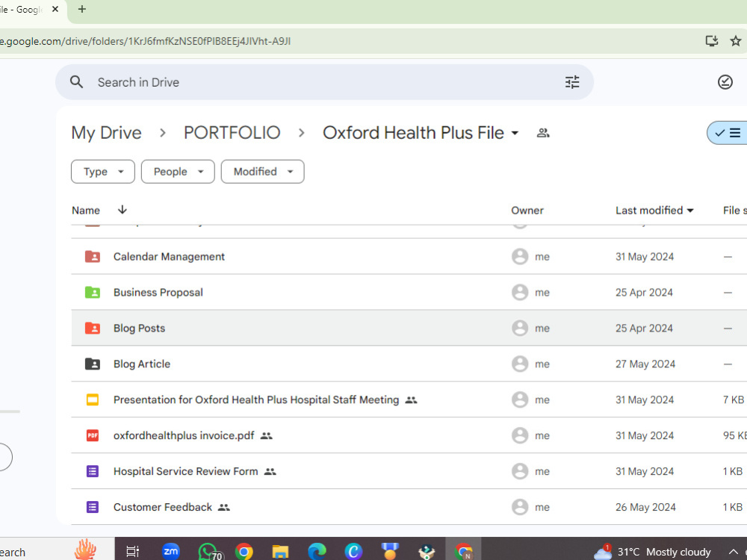Image resolution: width=747 pixels, height=560 pixels.
Task: Reverse sort direction arrow next to Name
Action: tap(123, 210)
